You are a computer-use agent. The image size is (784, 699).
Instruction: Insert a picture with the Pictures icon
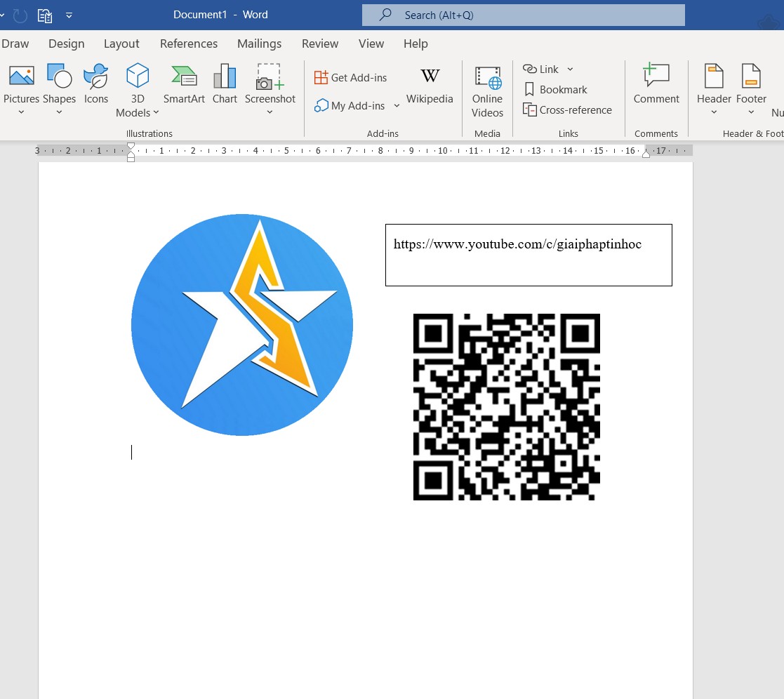pos(22,76)
